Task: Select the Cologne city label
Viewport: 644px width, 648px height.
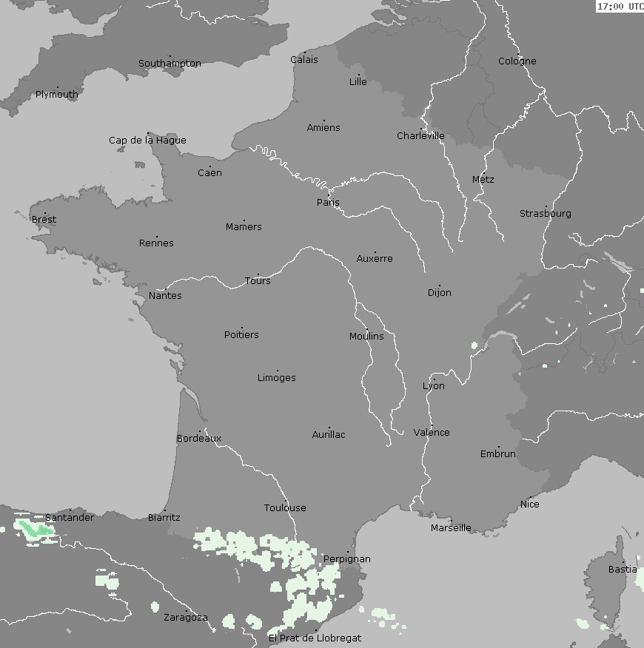Action: pyautogui.click(x=517, y=61)
